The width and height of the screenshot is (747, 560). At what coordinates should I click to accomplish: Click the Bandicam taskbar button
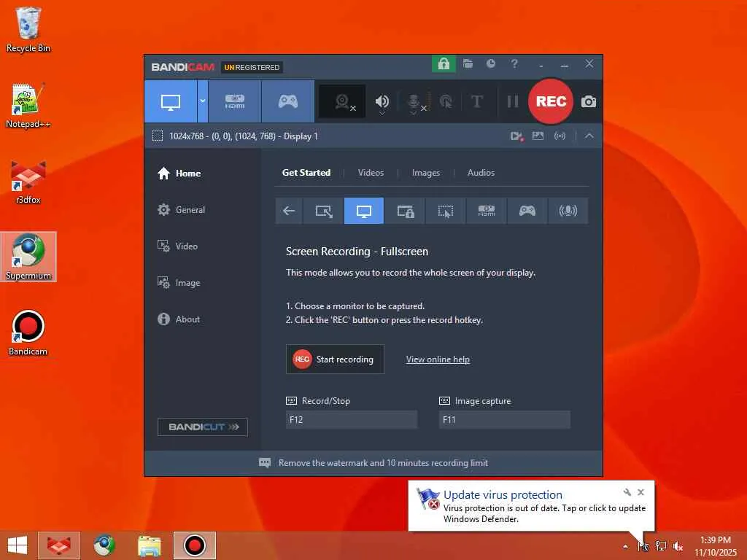click(x=194, y=545)
